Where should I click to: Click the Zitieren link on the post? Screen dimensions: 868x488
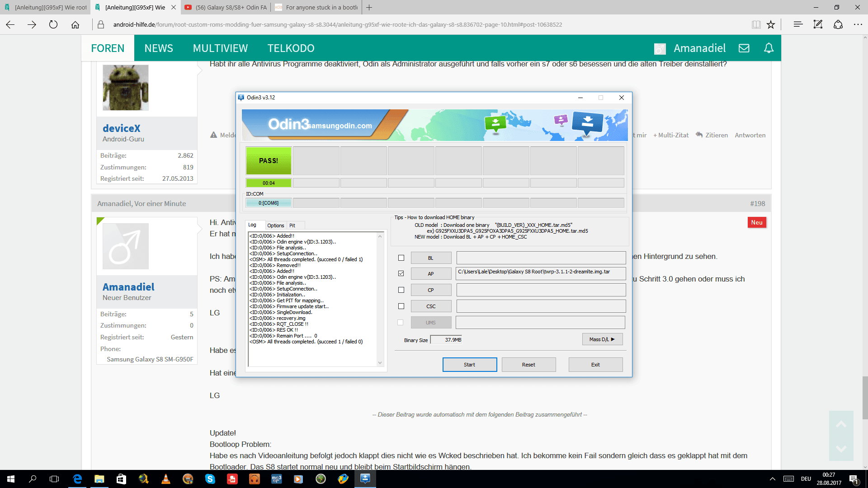pyautogui.click(x=712, y=135)
